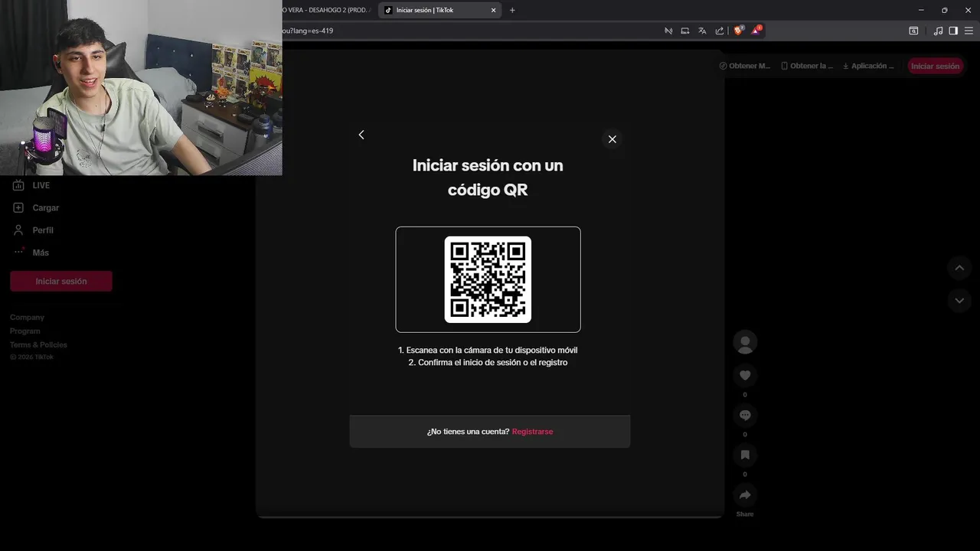
Task: Toggle the browser sidebar panel icon
Action: point(953,31)
